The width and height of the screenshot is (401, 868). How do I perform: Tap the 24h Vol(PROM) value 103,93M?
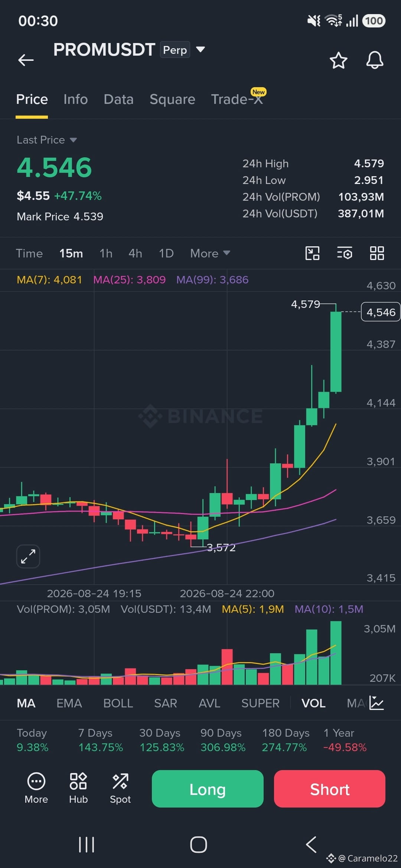point(361,197)
